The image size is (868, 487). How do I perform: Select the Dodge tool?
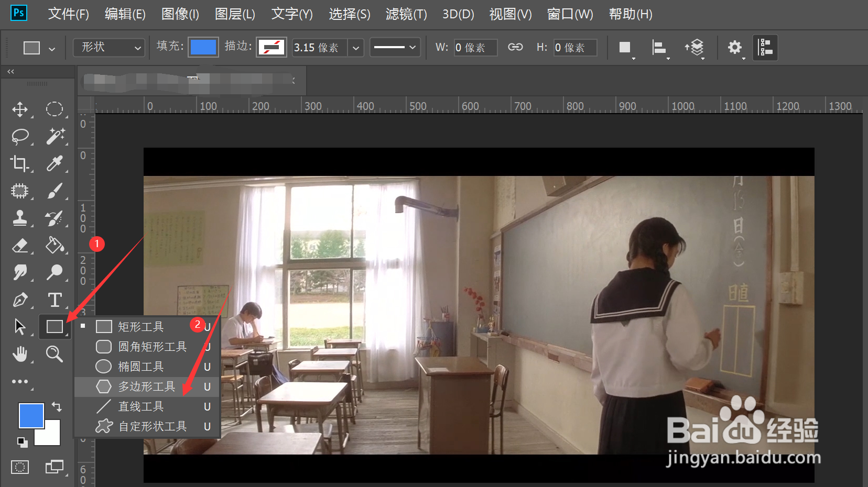(55, 272)
